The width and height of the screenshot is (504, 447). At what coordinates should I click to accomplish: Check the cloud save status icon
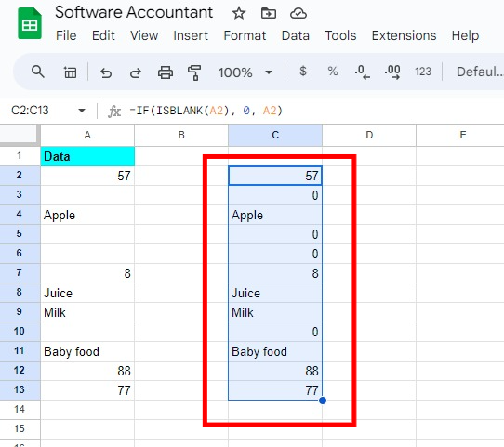tap(298, 14)
